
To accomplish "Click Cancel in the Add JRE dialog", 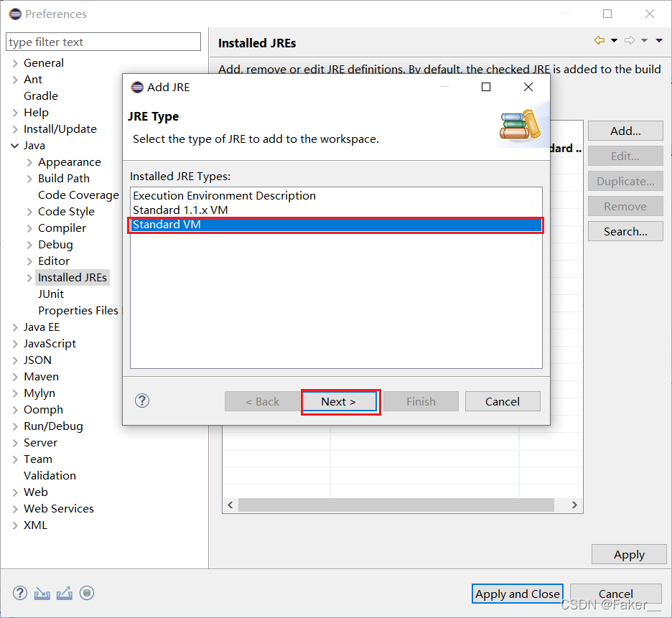I will point(503,401).
